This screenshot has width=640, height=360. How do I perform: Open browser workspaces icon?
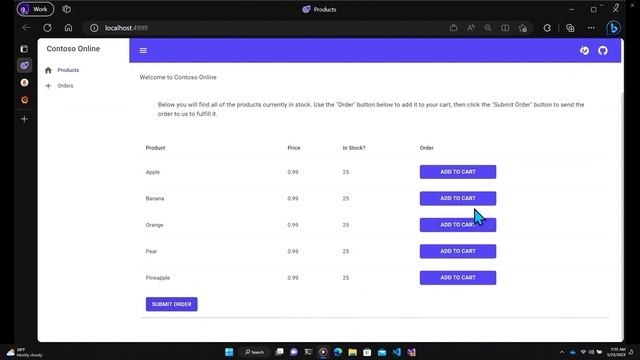point(67,9)
